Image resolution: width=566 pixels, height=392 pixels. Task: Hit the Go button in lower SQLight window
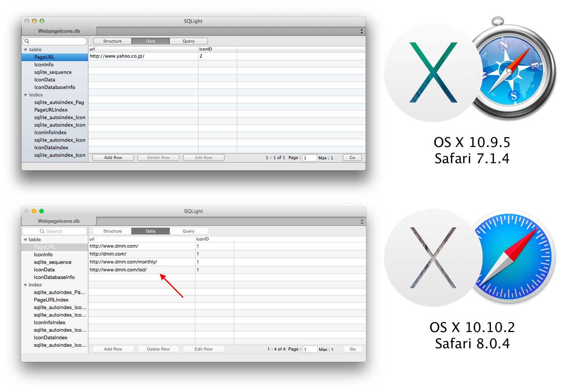click(353, 349)
